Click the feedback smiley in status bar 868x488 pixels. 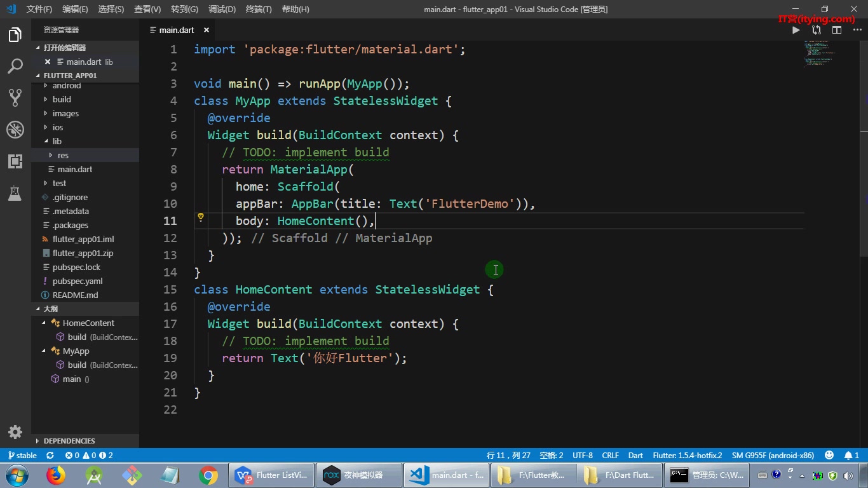point(829,456)
